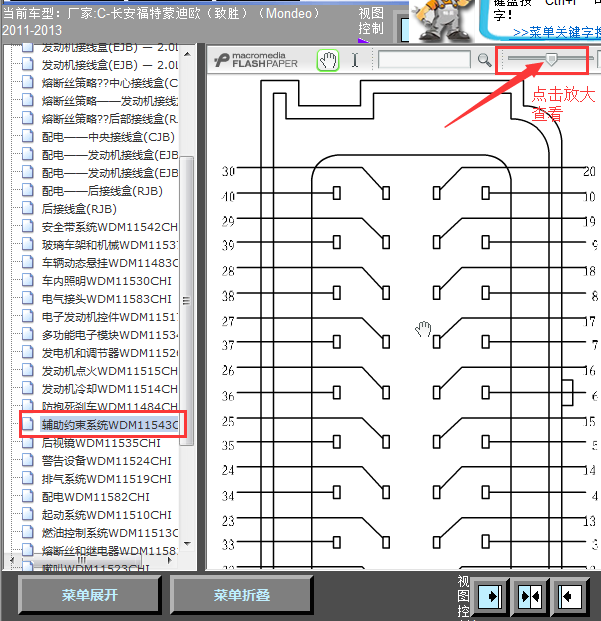This screenshot has width=601, height=621.
Task: Click the right-arrow view control icon
Action: pyautogui.click(x=491, y=596)
